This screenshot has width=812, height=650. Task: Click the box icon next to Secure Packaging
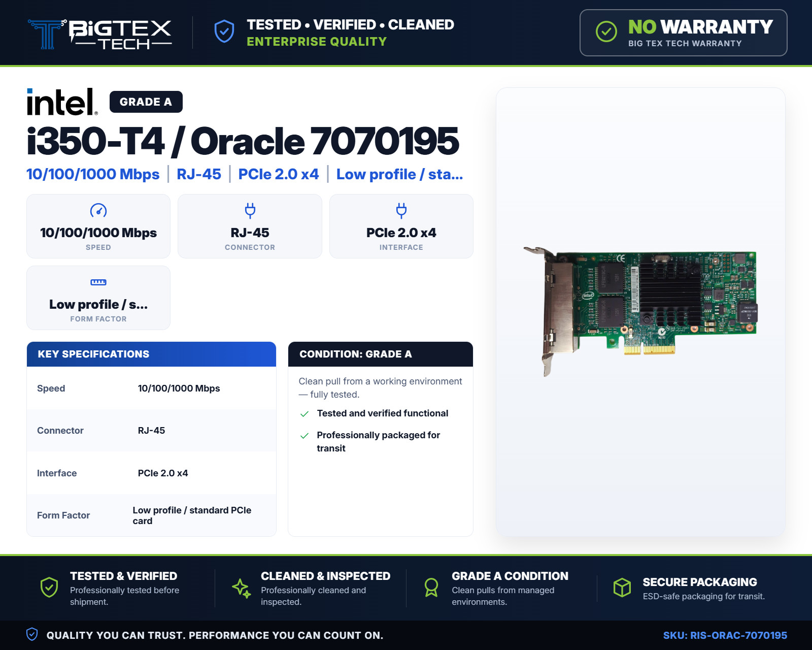[622, 588]
